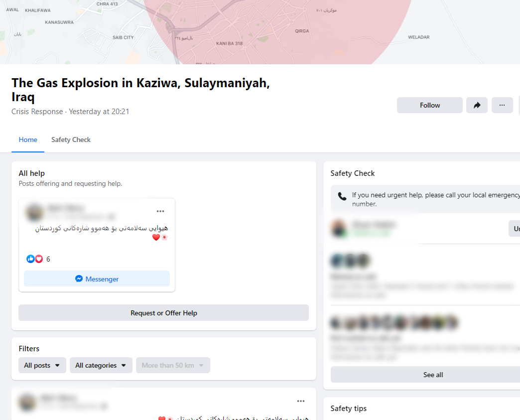520x420 pixels.
Task: Open three-dot menu on the lower feed post
Action: point(301,401)
